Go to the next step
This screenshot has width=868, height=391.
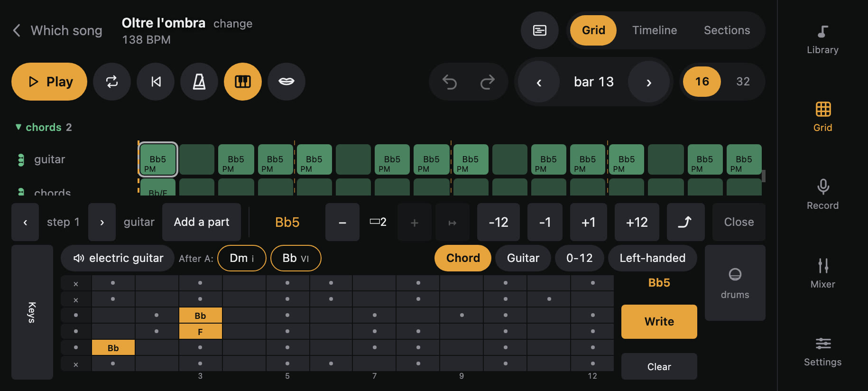[x=102, y=222]
